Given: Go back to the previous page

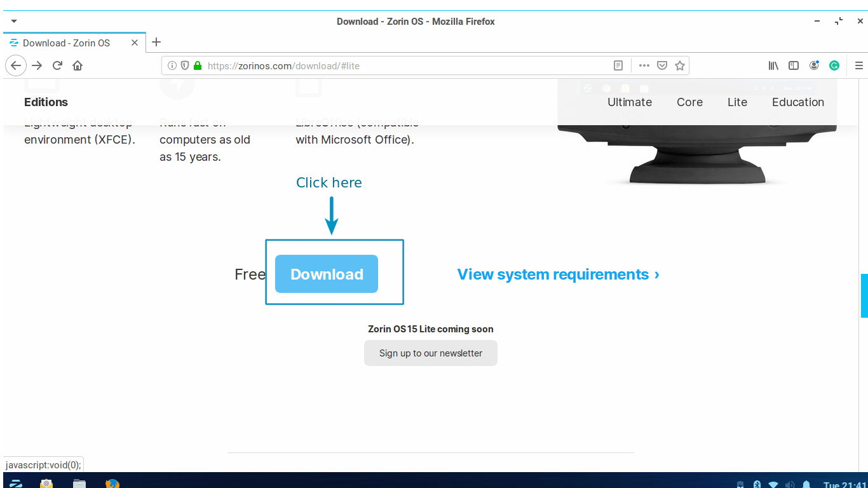Looking at the screenshot, I should click(x=16, y=65).
